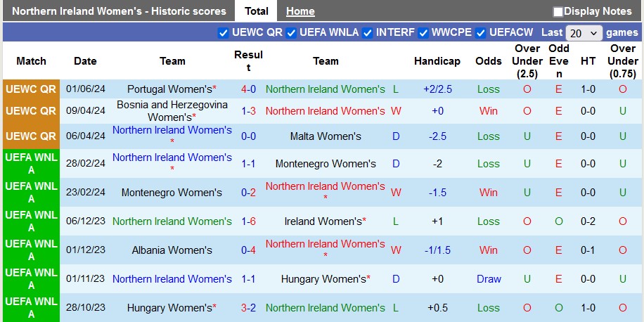The width and height of the screenshot is (644, 322).
Task: Click Montenegro Women's on 23/02/24 row
Action: [x=172, y=192]
